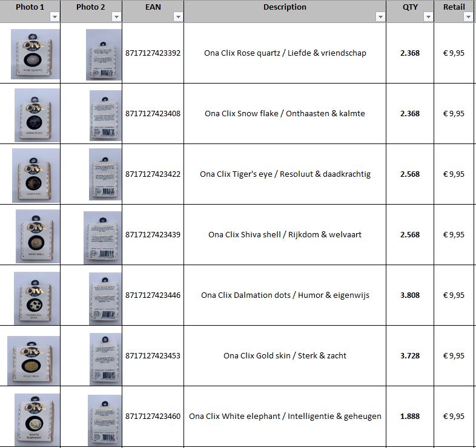The image size is (476, 448).
Task: Open the Description column filter dropdown
Action: (380, 17)
